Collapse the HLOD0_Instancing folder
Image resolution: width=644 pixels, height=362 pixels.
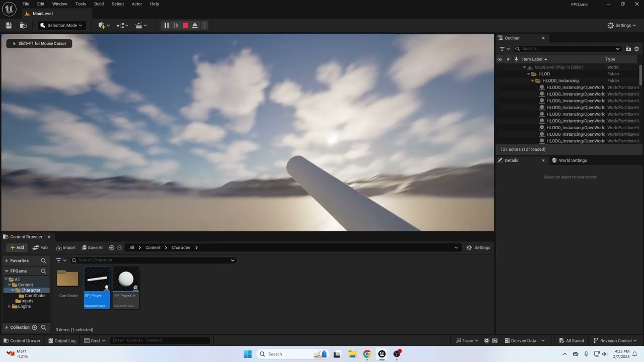pos(532,81)
